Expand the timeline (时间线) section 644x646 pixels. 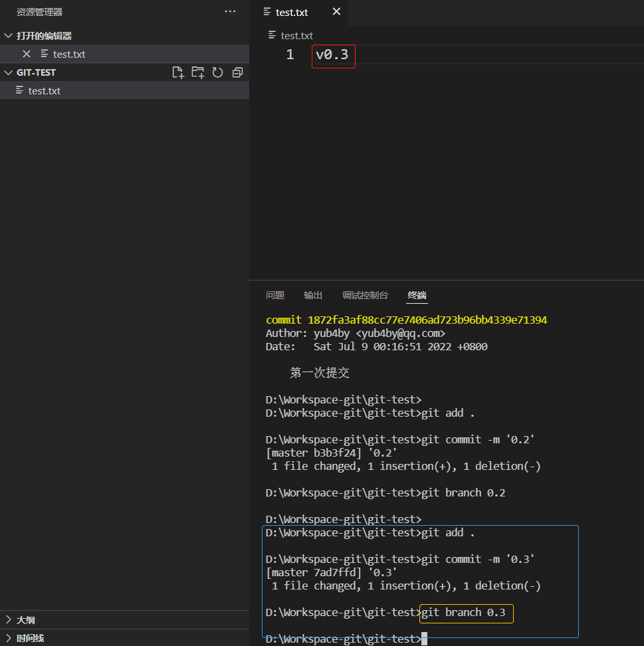point(8,638)
